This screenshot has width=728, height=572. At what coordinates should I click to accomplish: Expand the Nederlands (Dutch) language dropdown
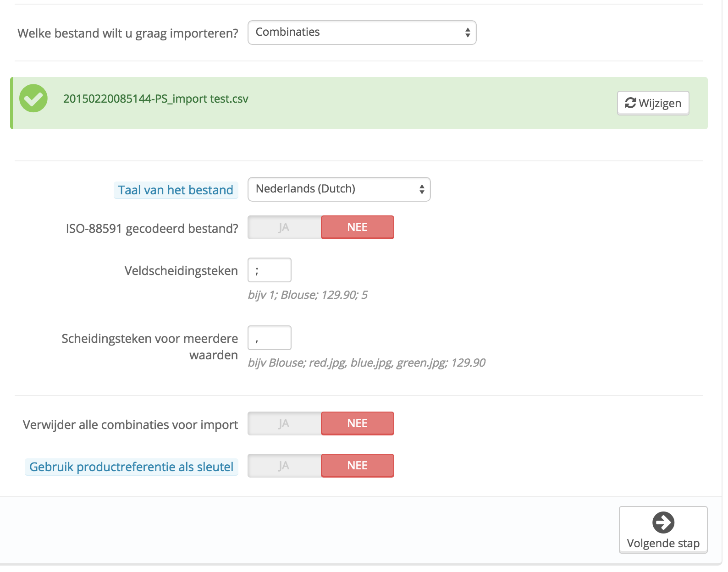[338, 189]
